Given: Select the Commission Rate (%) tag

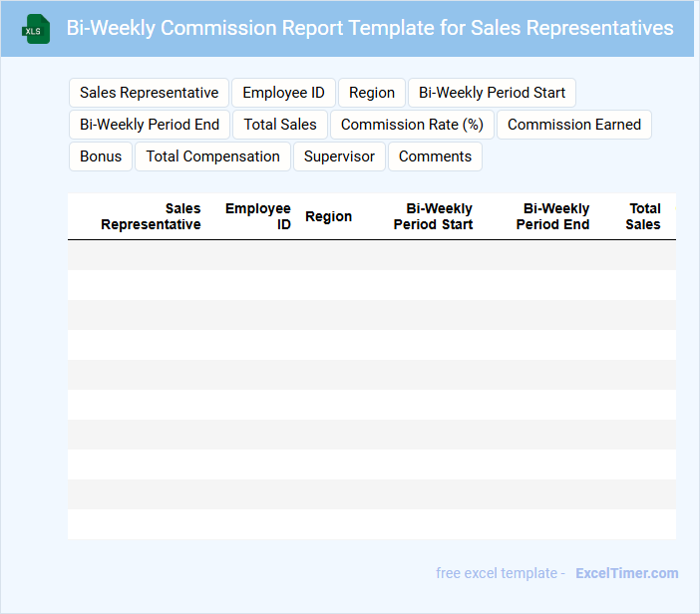Looking at the screenshot, I should (x=412, y=125).
